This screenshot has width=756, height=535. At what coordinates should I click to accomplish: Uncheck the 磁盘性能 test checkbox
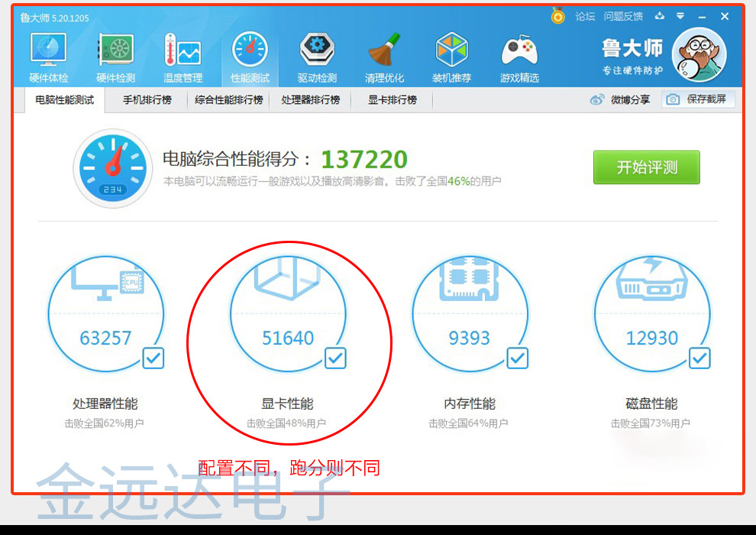click(x=699, y=358)
